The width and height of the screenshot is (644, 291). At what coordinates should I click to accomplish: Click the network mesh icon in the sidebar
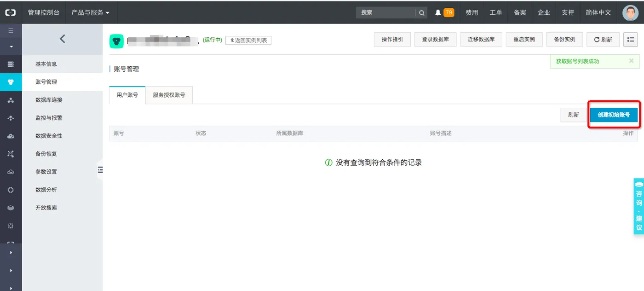11,154
